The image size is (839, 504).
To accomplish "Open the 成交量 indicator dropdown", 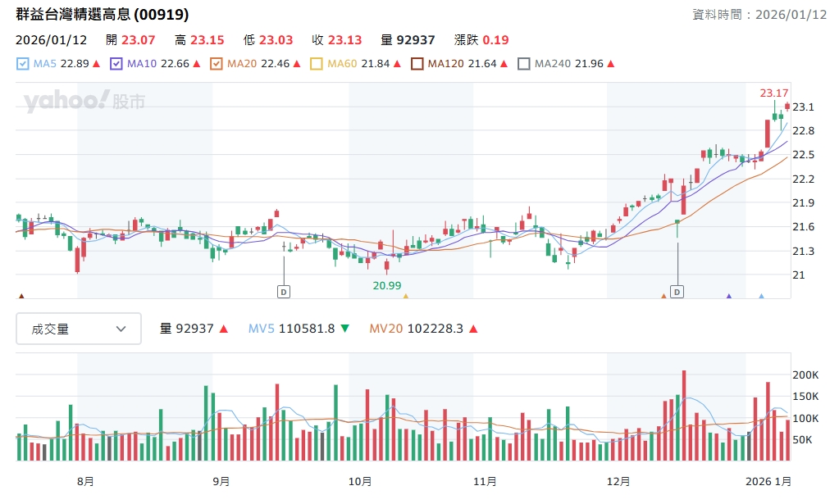I will coord(79,329).
